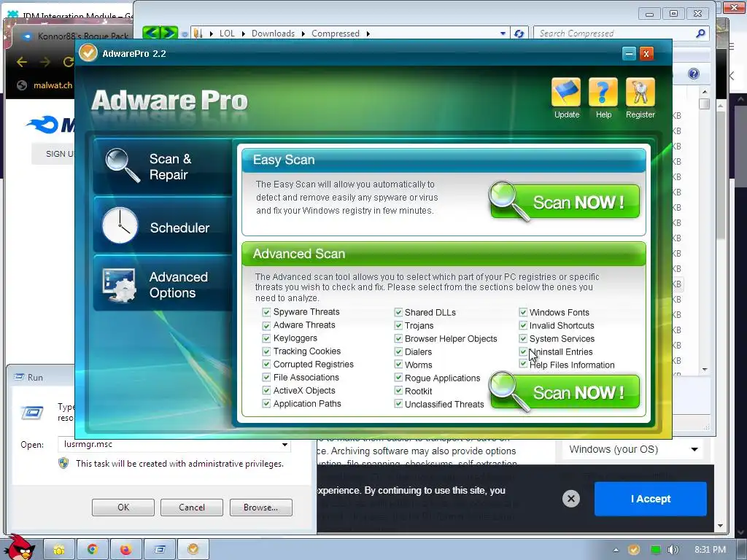Viewport: 747px width, 560px height.
Task: Click the browser forward arrow
Action: pos(44,62)
